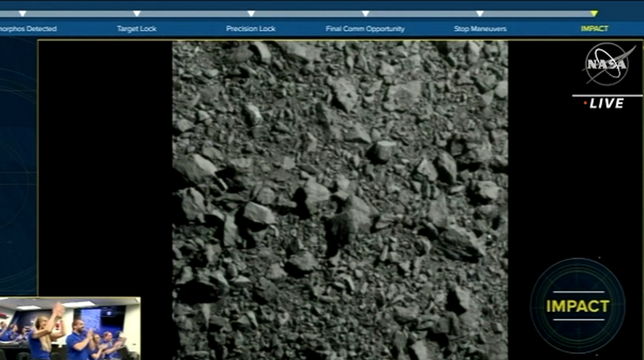
Task: Click the mission control room inset video
Action: tap(70, 328)
